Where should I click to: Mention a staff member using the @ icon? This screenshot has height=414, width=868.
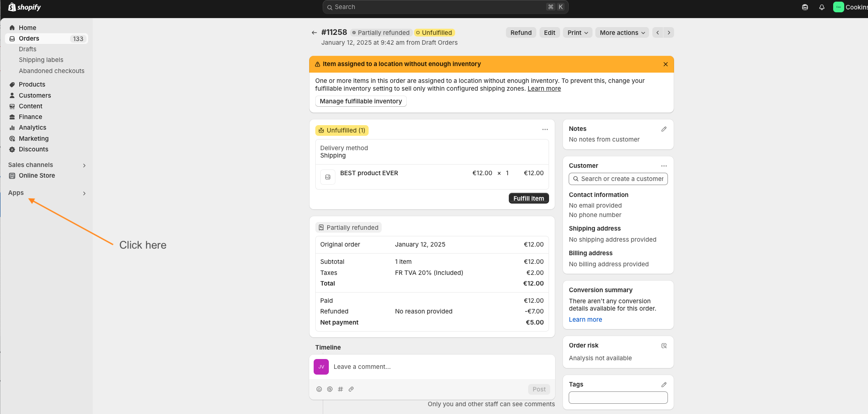(330, 389)
